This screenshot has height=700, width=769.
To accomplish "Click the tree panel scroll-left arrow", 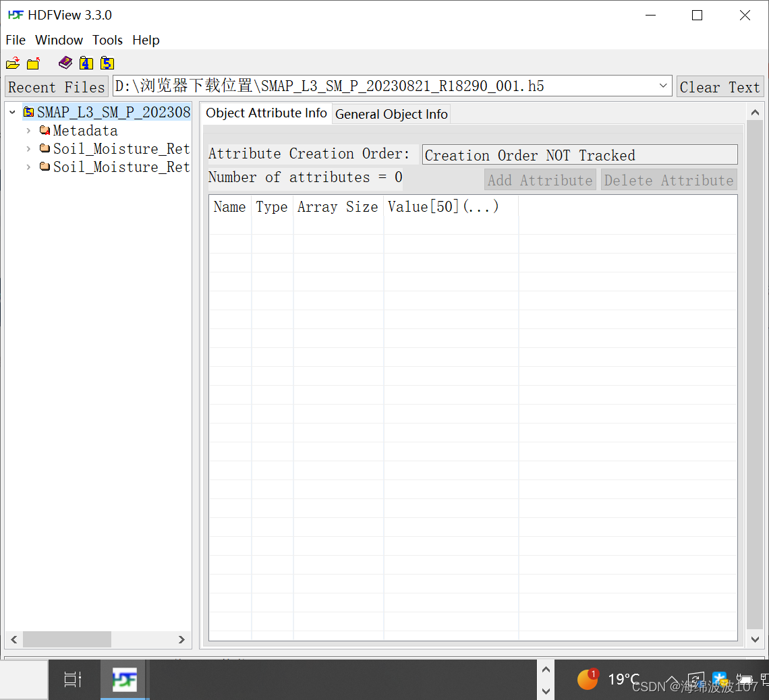I will pyautogui.click(x=13, y=639).
